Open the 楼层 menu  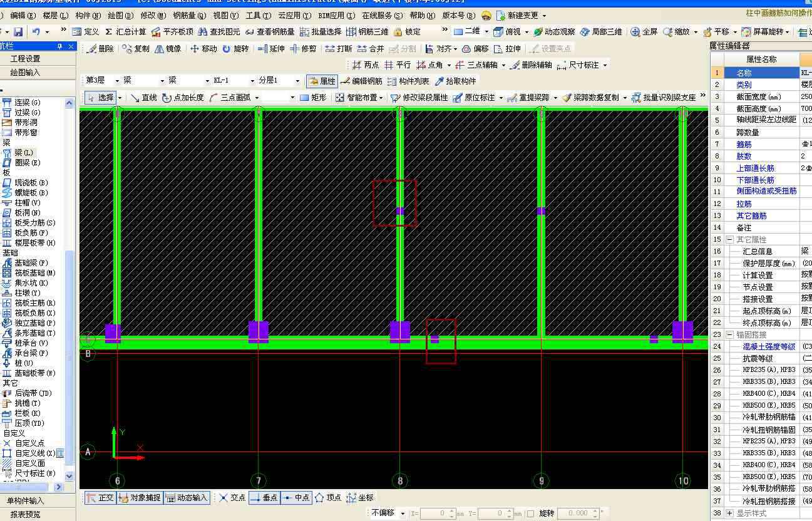55,16
